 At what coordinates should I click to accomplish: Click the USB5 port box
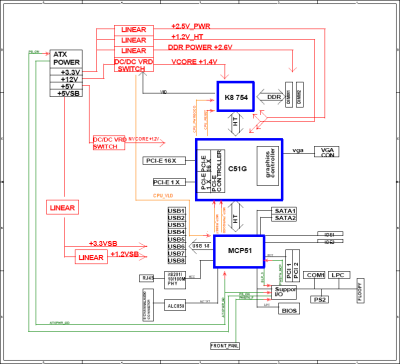[177, 239]
